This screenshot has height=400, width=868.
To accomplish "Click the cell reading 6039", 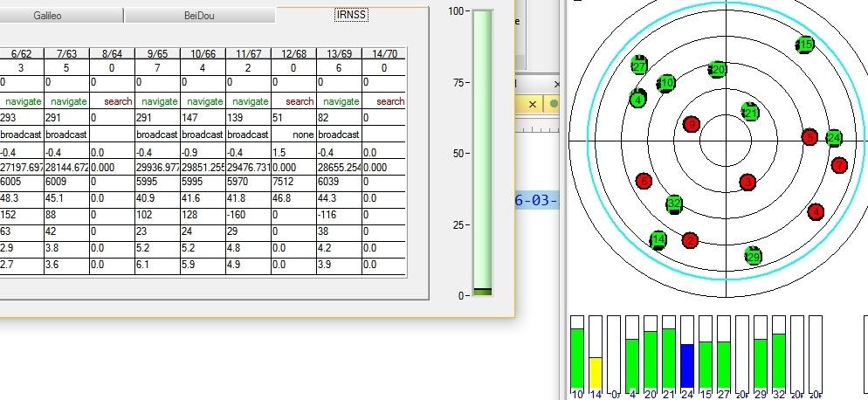I will (339, 182).
